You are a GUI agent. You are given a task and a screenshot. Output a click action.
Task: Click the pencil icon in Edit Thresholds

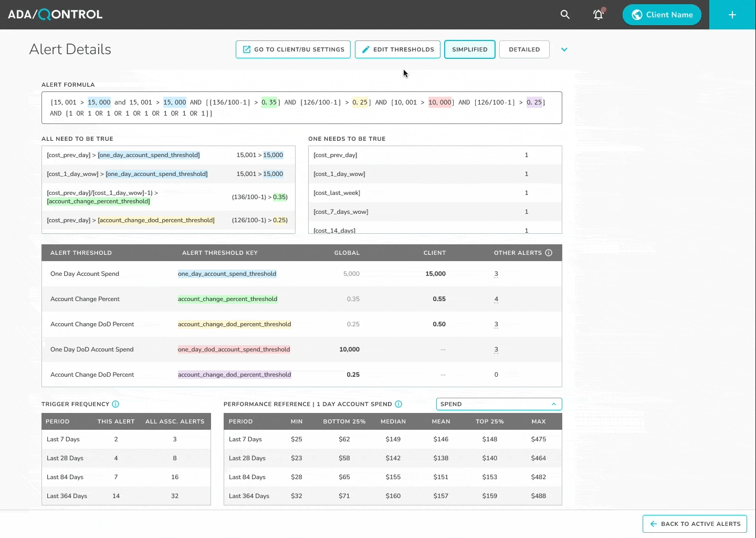(366, 49)
